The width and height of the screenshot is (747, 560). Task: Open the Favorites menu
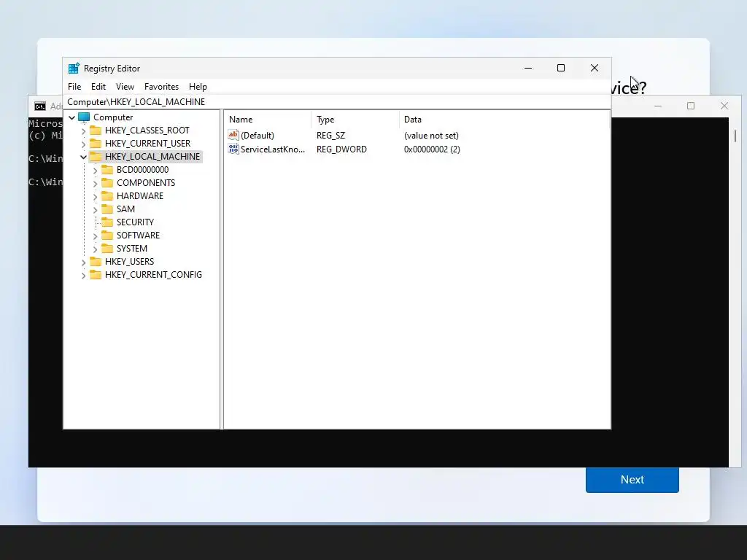point(161,87)
